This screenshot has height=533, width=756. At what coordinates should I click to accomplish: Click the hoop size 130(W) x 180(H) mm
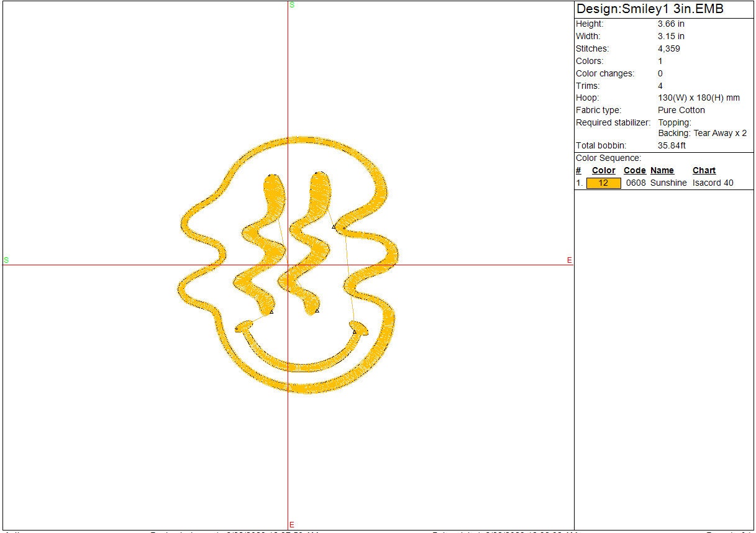tap(699, 98)
